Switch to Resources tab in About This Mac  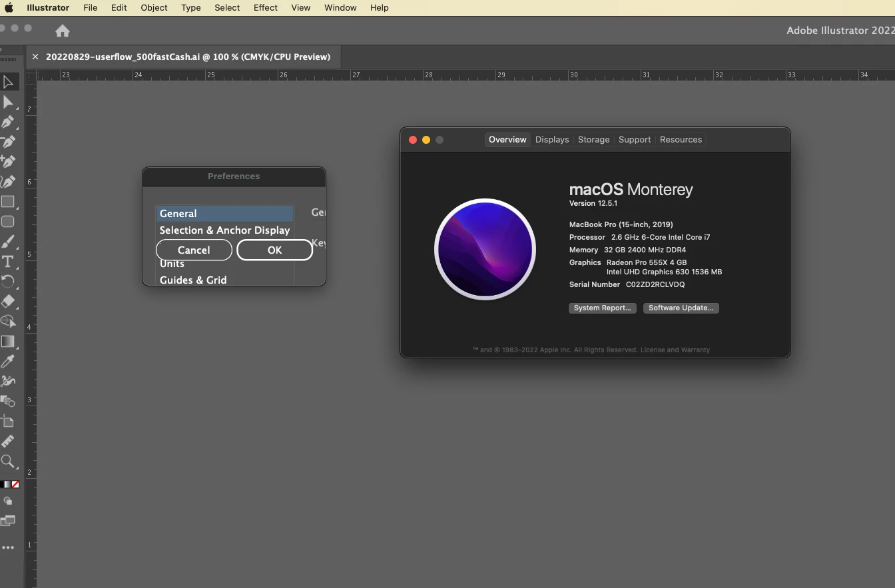[681, 139]
